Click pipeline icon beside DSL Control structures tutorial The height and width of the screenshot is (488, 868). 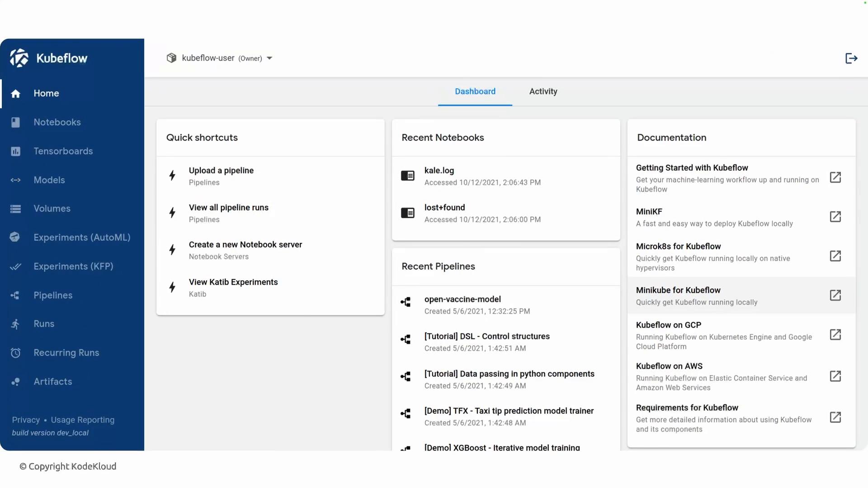tap(406, 340)
